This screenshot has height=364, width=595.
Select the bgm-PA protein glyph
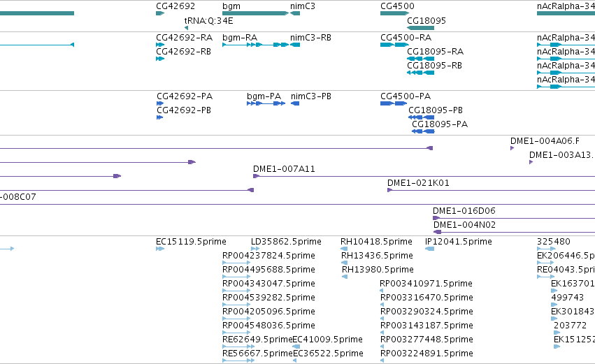pos(266,103)
